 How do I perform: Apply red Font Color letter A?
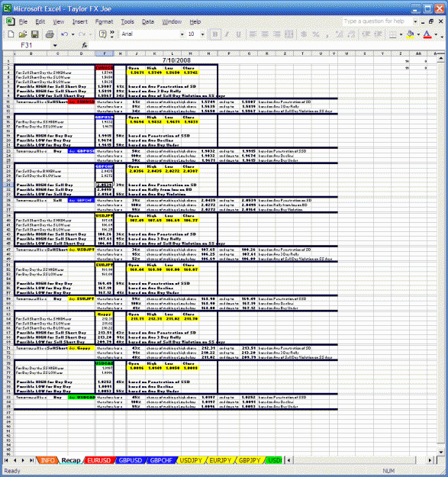(427, 34)
